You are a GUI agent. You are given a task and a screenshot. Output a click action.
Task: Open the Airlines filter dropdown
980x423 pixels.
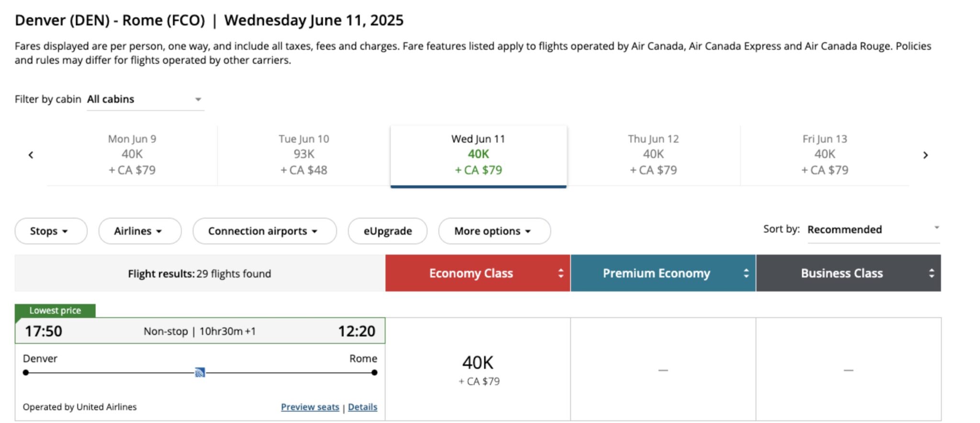point(139,231)
